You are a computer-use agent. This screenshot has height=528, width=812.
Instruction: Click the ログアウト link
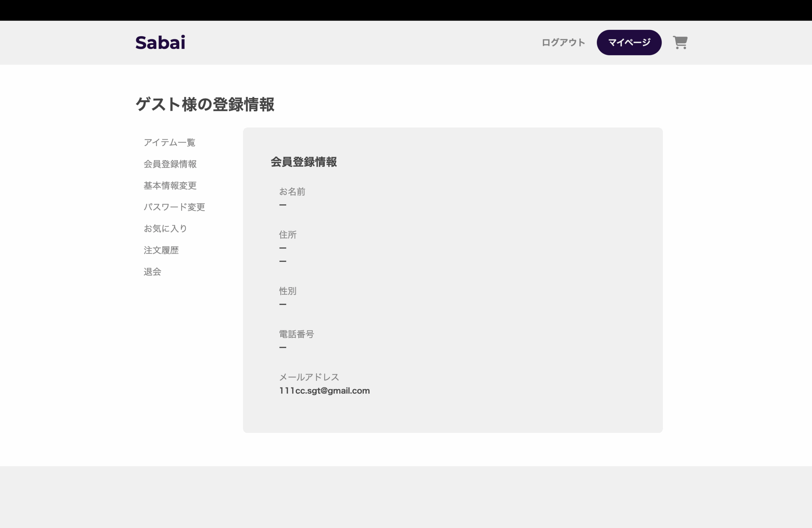563,42
